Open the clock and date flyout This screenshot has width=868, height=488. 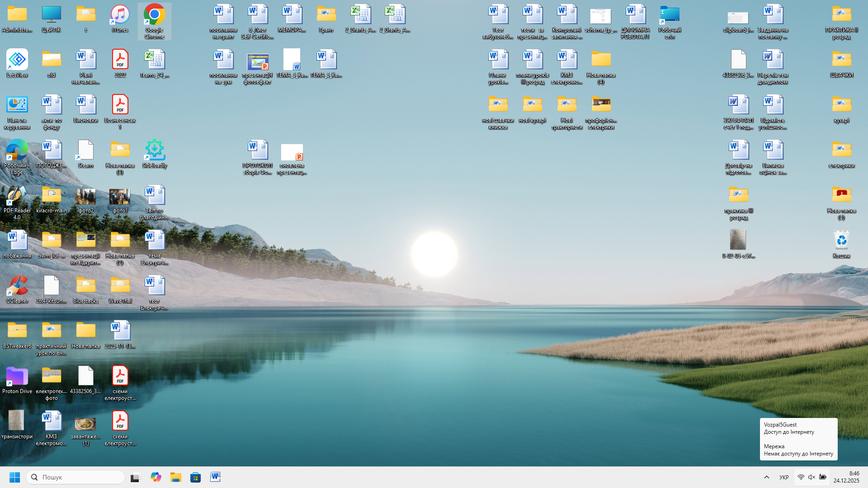846,477
